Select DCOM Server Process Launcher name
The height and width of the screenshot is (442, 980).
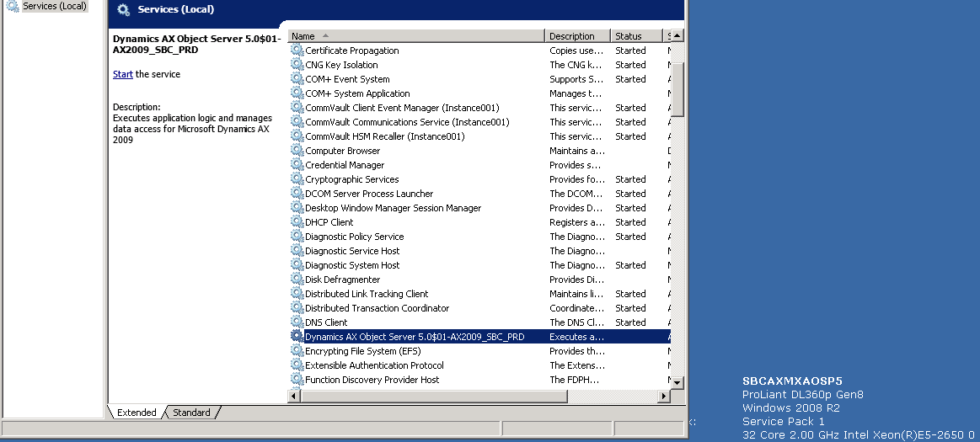369,194
